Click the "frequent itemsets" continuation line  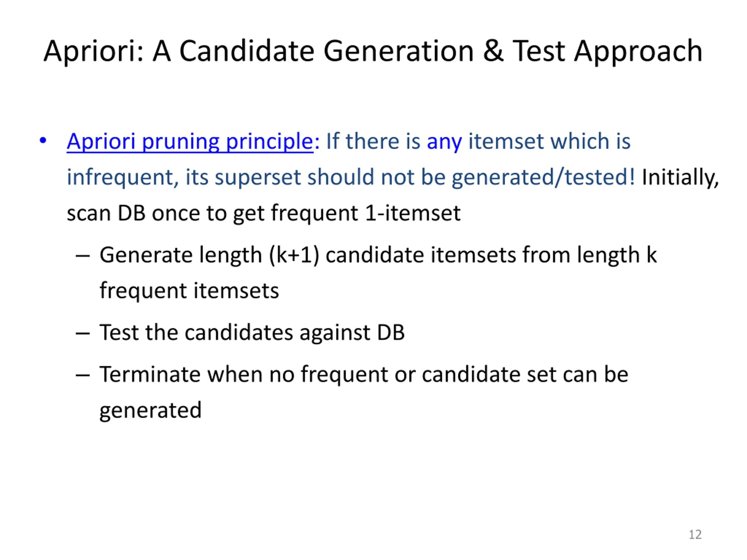(189, 291)
